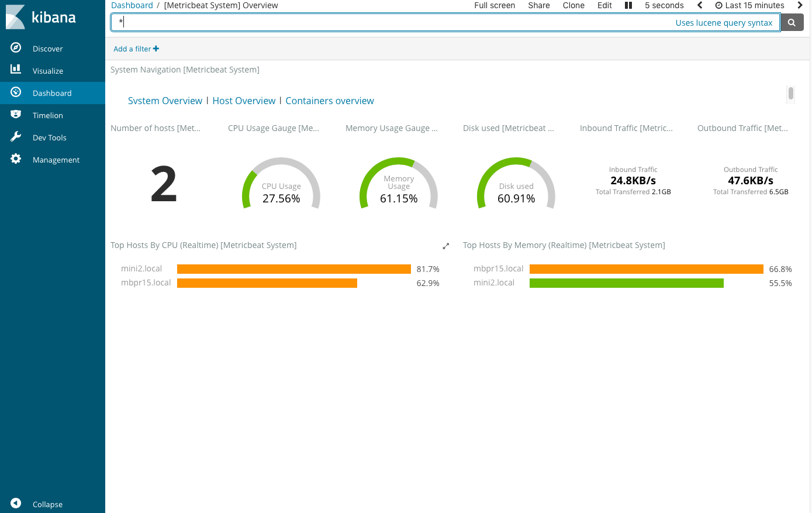Click the navigation panel scrollbar
Viewport: 812px width, 513px height.
(x=790, y=94)
